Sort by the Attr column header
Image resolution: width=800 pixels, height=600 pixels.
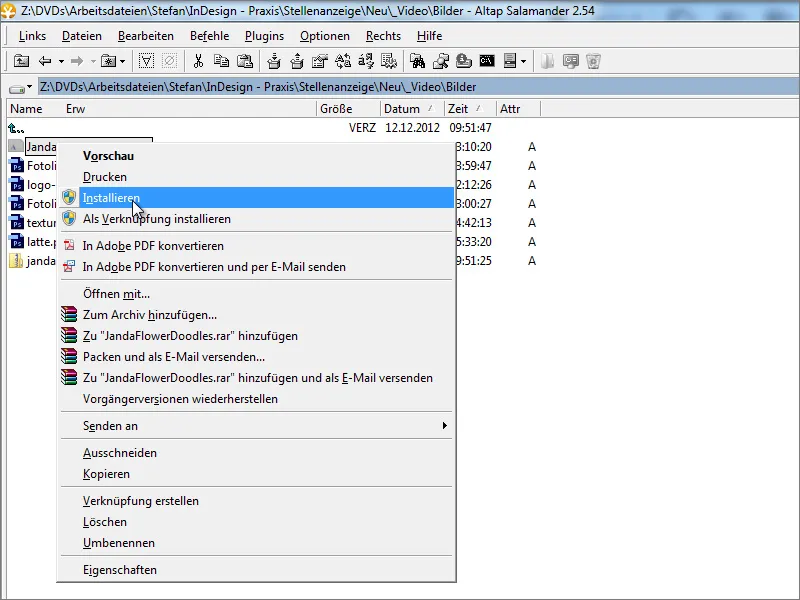518,109
